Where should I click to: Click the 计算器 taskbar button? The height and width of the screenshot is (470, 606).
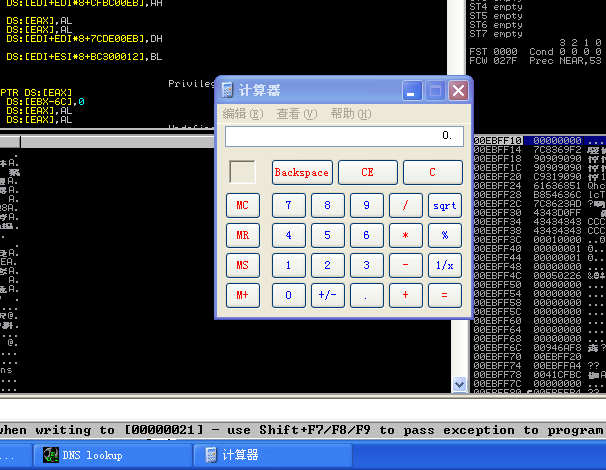[x=273, y=455]
